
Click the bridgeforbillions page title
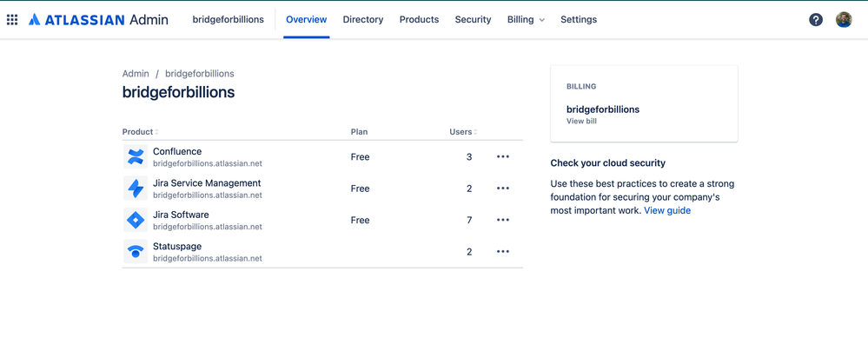(x=178, y=92)
